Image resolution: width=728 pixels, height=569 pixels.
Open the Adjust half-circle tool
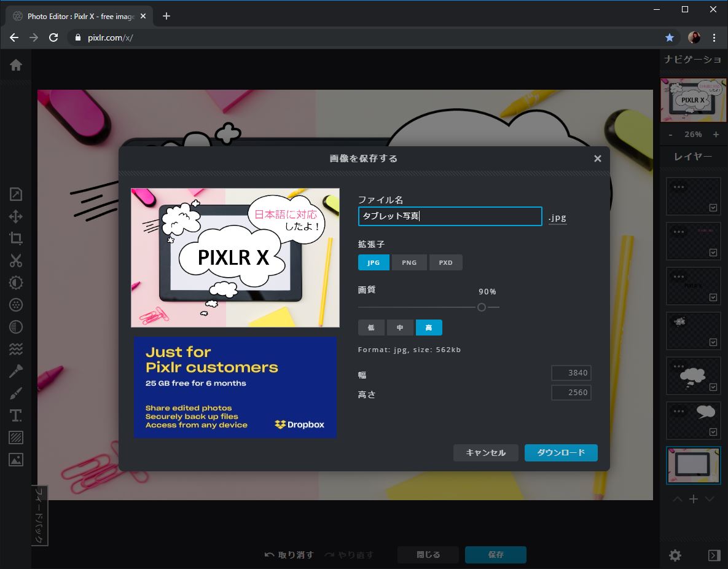pyautogui.click(x=16, y=283)
